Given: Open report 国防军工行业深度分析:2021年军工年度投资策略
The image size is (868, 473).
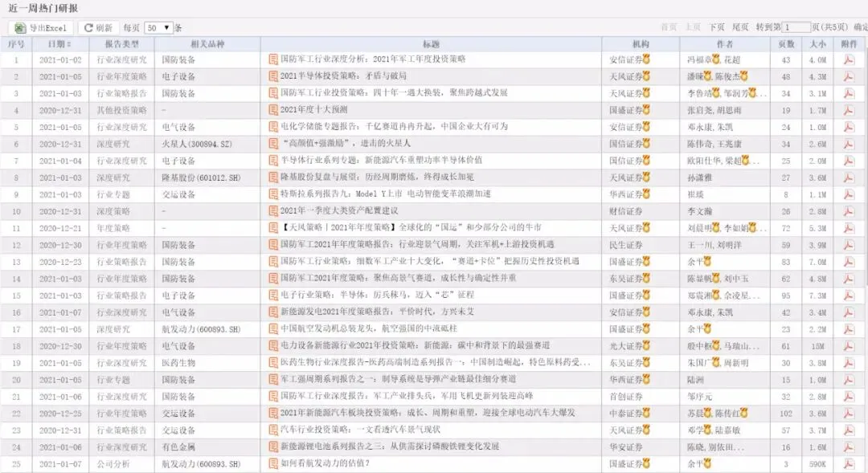Looking at the screenshot, I should [373, 59].
